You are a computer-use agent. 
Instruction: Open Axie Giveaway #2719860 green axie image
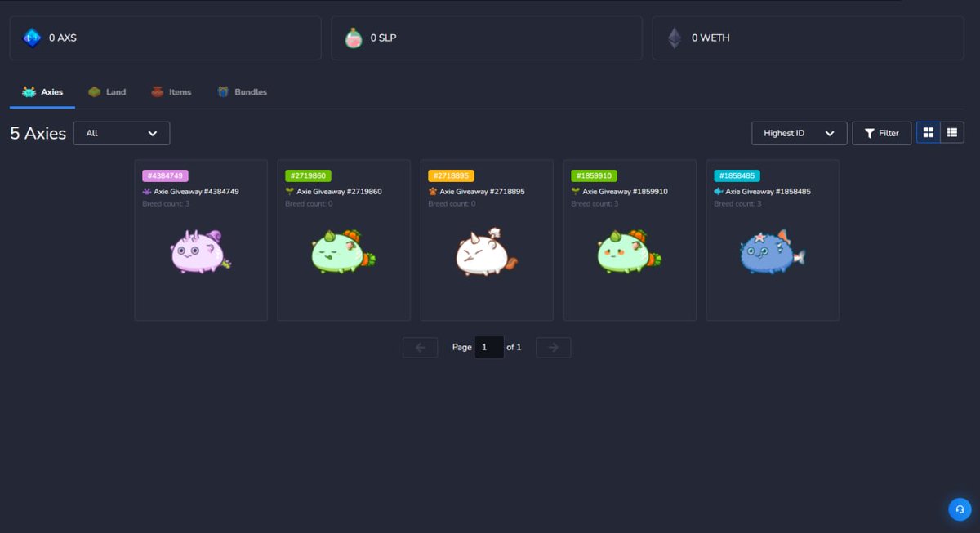344,251
